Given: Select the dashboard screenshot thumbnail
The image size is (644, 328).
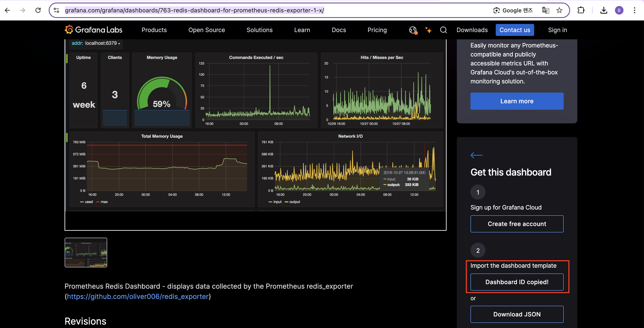Looking at the screenshot, I should pos(86,253).
